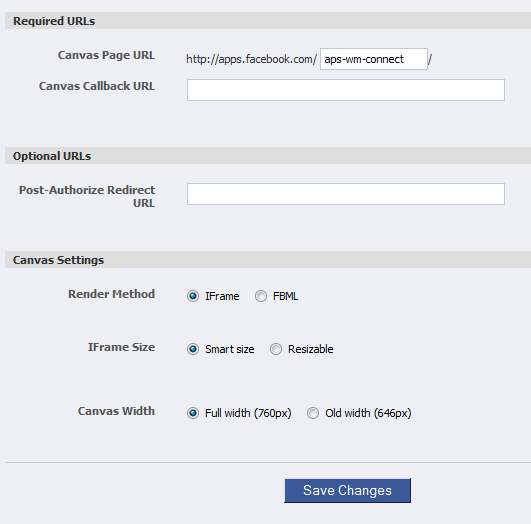Click inside the Canvas Callback URL field
This screenshot has width=531, height=524.
(346, 90)
